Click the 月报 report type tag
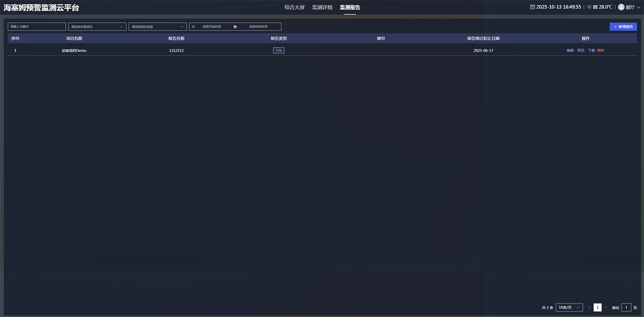Viewport: 644px width, 317px height. (x=279, y=51)
